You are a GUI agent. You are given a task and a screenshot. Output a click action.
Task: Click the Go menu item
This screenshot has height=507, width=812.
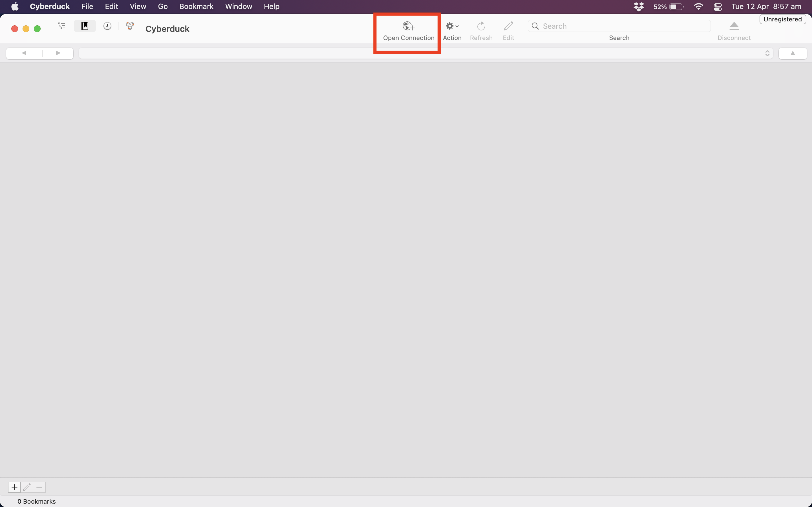pyautogui.click(x=162, y=6)
